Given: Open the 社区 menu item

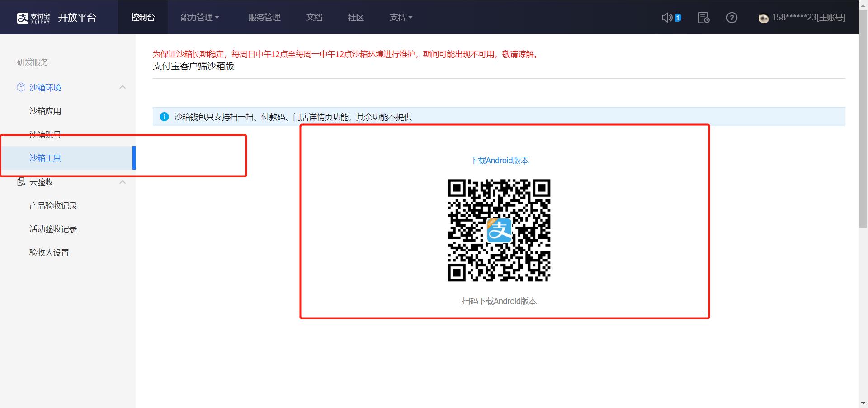Looking at the screenshot, I should coord(356,17).
